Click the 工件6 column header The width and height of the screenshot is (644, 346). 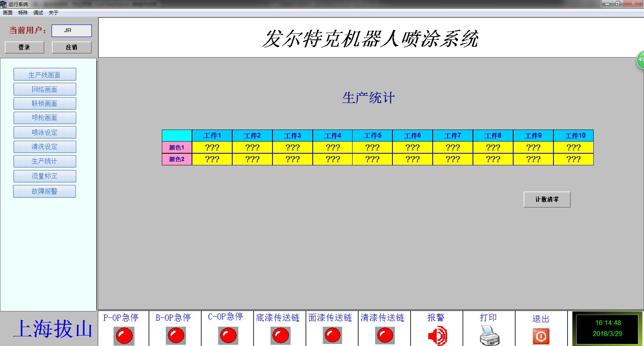click(413, 136)
